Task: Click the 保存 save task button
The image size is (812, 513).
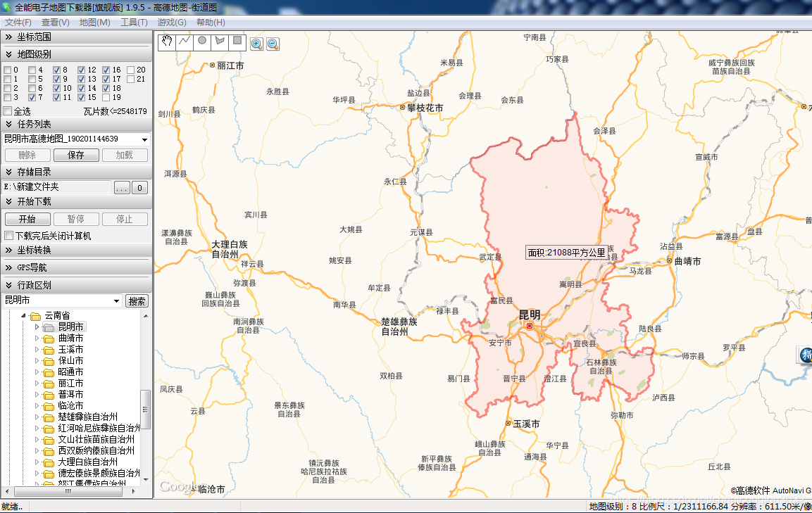Action: point(75,156)
